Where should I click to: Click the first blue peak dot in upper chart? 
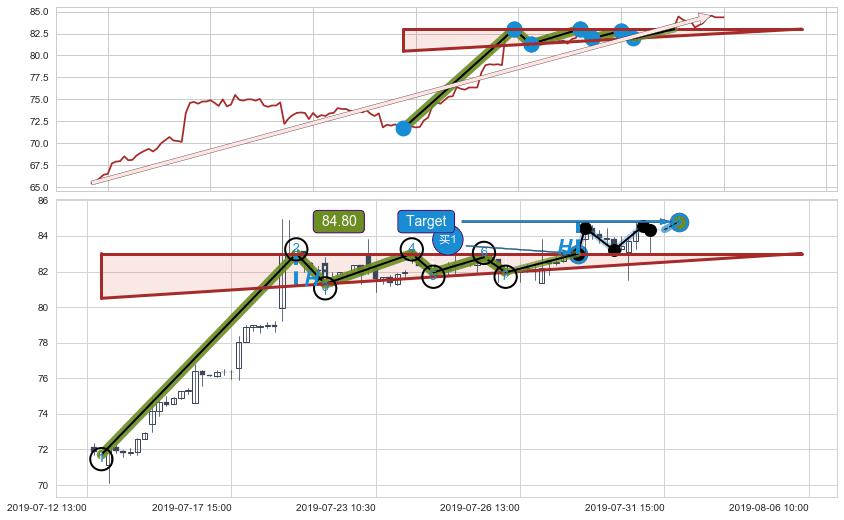coord(515,30)
